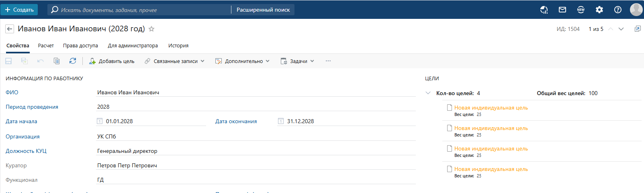
Task: Open the help question mark icon
Action: (618, 10)
